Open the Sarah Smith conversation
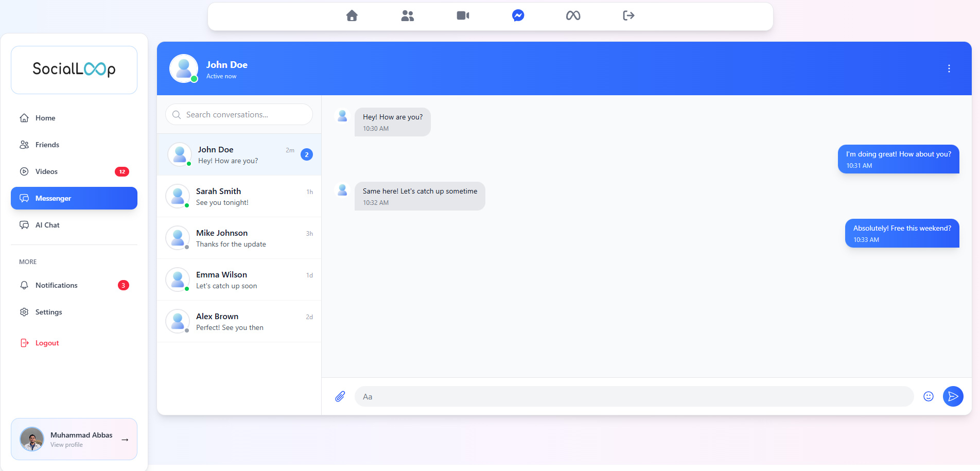 click(x=239, y=197)
